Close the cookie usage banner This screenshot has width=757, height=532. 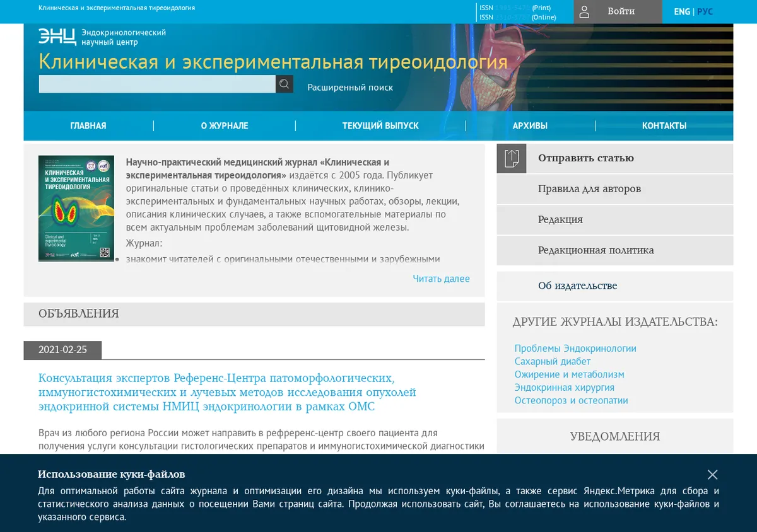coord(712,475)
